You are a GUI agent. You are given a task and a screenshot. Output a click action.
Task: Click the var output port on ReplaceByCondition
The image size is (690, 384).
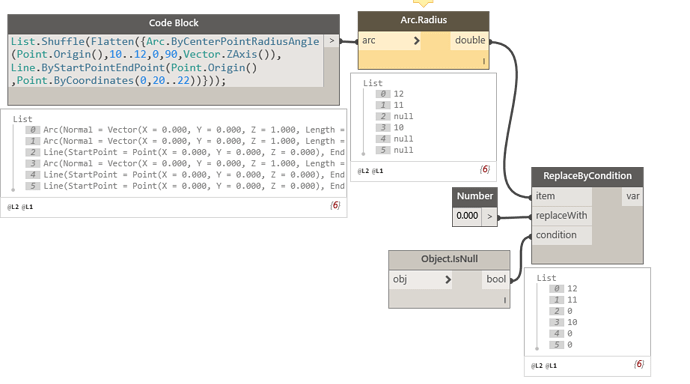[632, 196]
